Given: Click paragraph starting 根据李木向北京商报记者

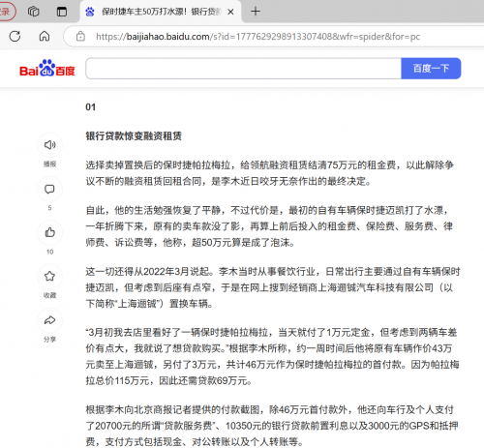Looking at the screenshot, I should 272,426.
